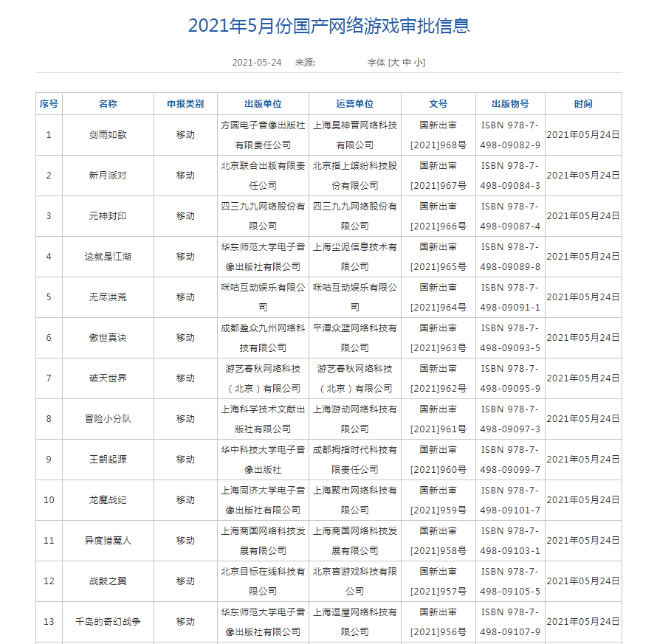Image resolution: width=657 pixels, height=644 pixels.
Task: Select game name 王朝起源
Action: click(x=108, y=460)
